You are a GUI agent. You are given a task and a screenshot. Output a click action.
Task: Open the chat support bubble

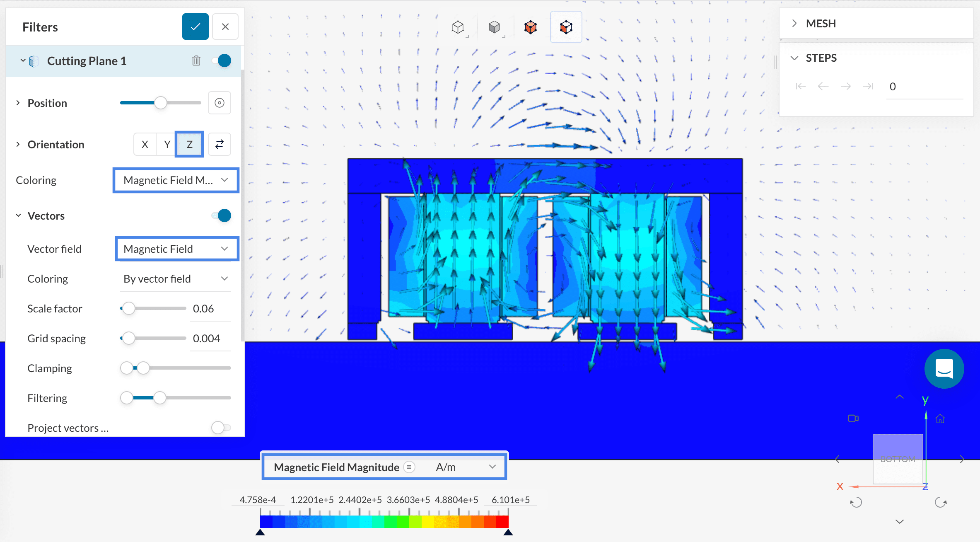944,369
